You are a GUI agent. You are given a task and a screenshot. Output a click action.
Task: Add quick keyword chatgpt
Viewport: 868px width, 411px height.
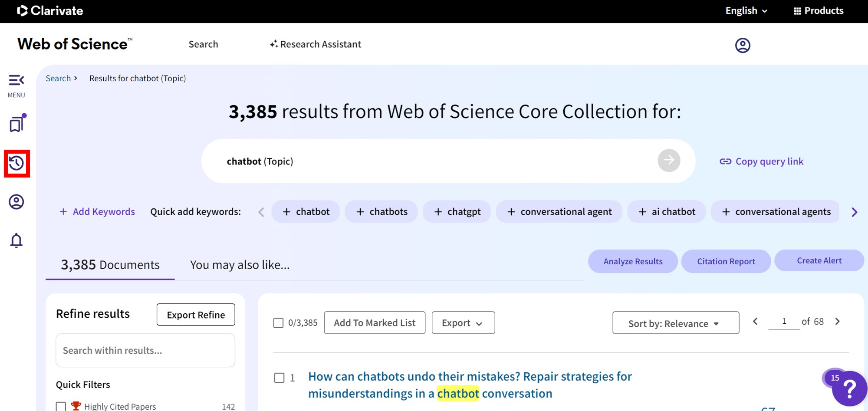tap(457, 211)
